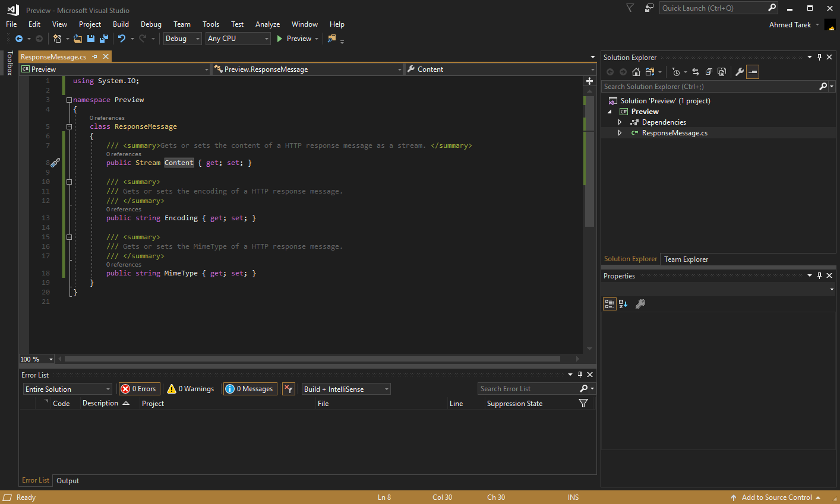Click the Navigate Backward toolbar icon
Viewport: 840px width, 504px height.
19,39
